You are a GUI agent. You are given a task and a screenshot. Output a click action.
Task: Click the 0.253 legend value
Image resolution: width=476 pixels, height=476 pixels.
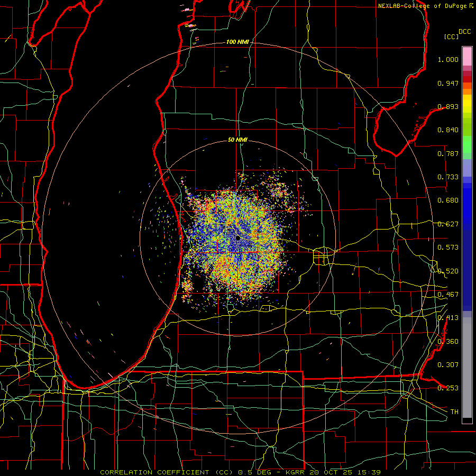pyautogui.click(x=448, y=388)
